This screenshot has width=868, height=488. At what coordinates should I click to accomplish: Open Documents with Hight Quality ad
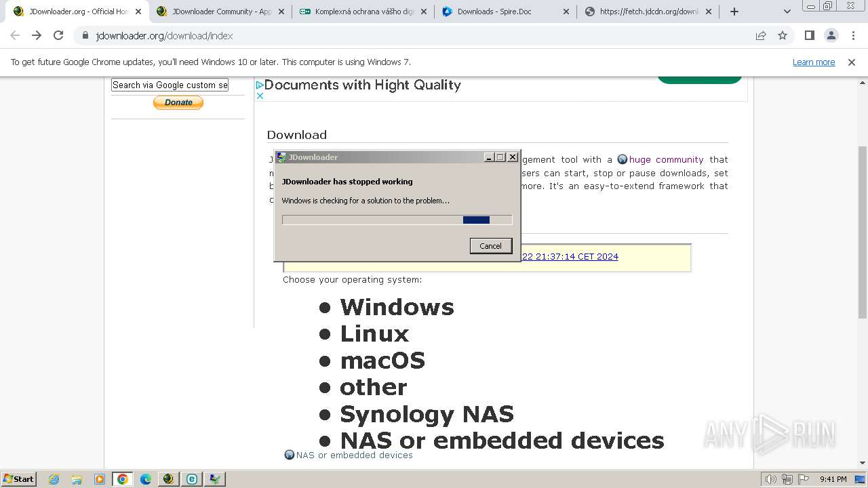click(363, 85)
